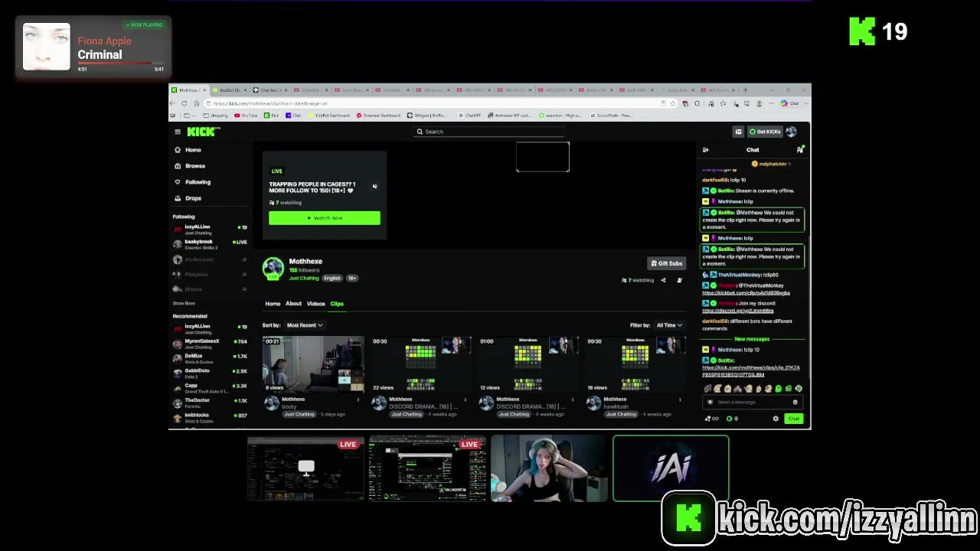Play the 22 views Wordless clip thumbnail
The width and height of the screenshot is (980, 551).
point(420,364)
